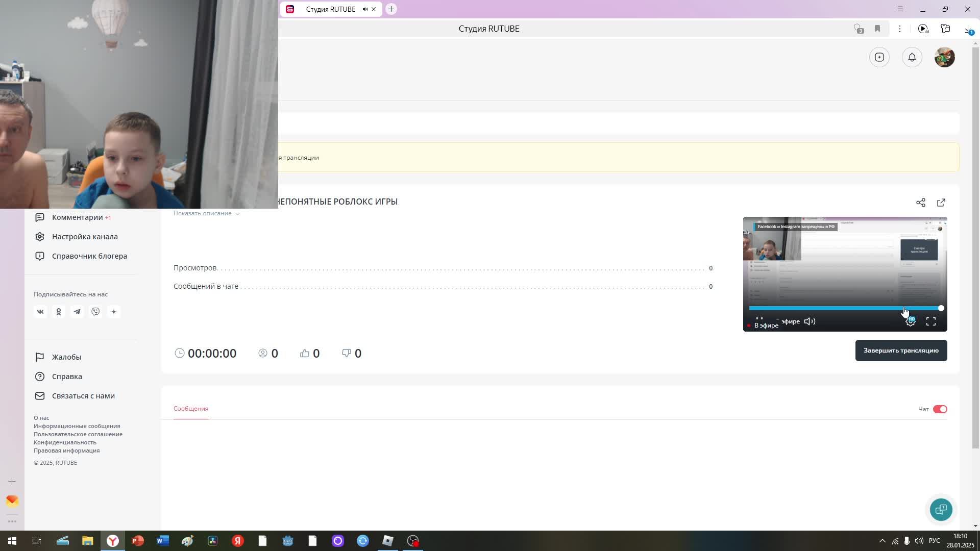This screenshot has height=551, width=980.
Task: Click the stream progress bar
Action: pos(845,308)
